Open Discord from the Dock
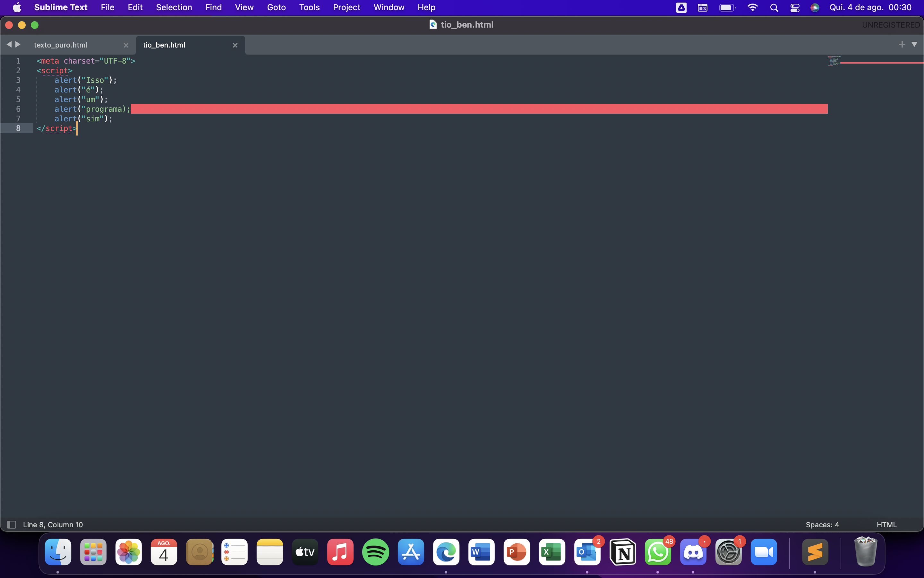Image resolution: width=924 pixels, height=578 pixels. click(x=693, y=552)
